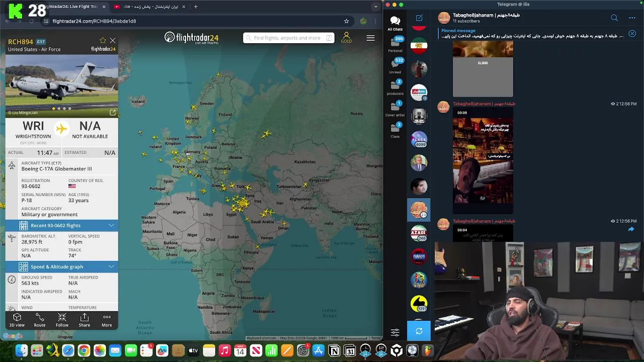This screenshot has height=362, width=644.
Task: Open Finder from the Dock
Action: click(x=21, y=351)
